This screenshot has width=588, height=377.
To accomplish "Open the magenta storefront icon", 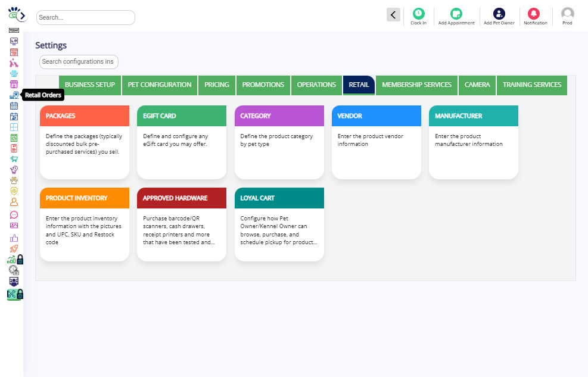I will click(x=14, y=85).
